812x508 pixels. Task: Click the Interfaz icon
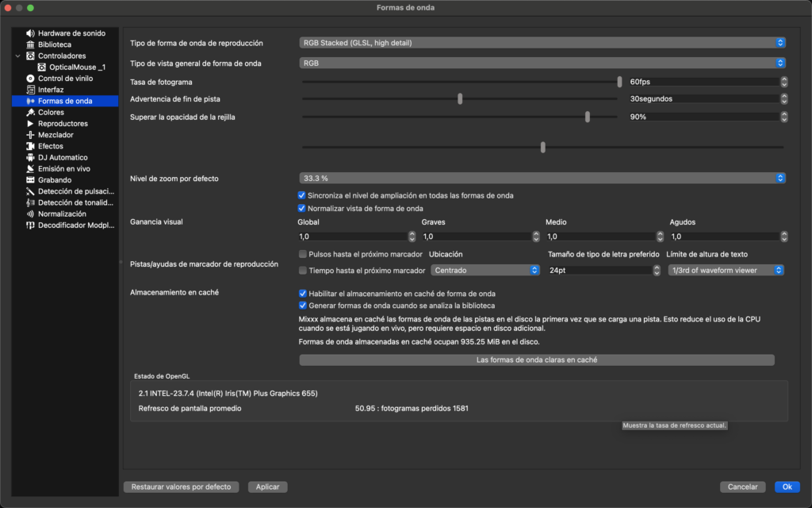[x=30, y=90]
